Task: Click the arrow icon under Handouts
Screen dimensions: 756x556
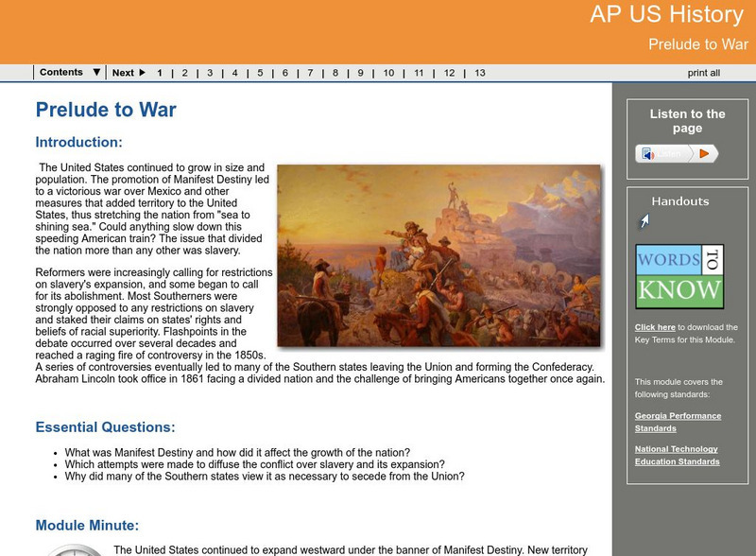Action: pos(644,221)
